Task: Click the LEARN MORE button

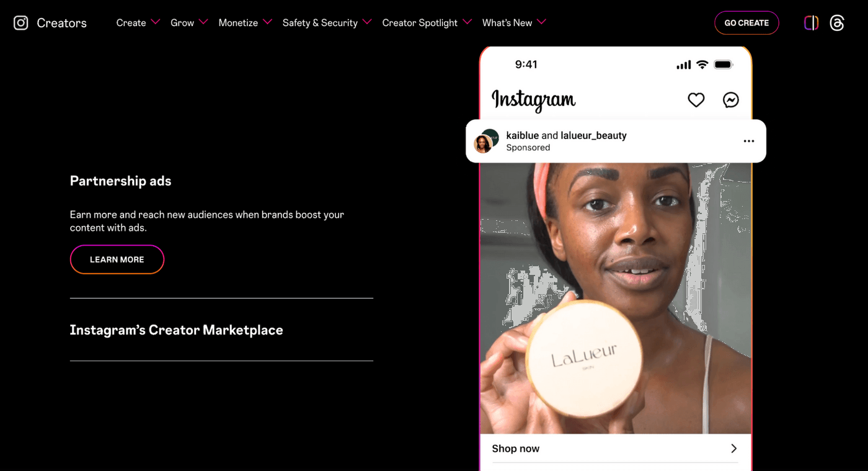Action: click(117, 259)
